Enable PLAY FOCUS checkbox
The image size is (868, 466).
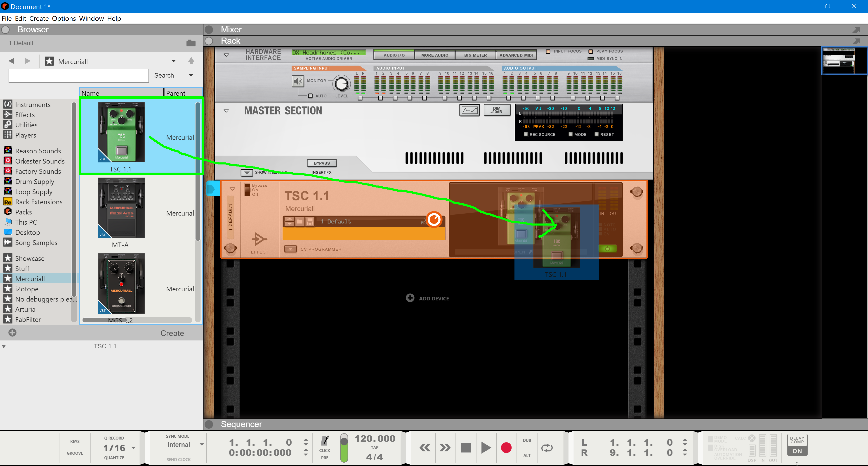[590, 51]
